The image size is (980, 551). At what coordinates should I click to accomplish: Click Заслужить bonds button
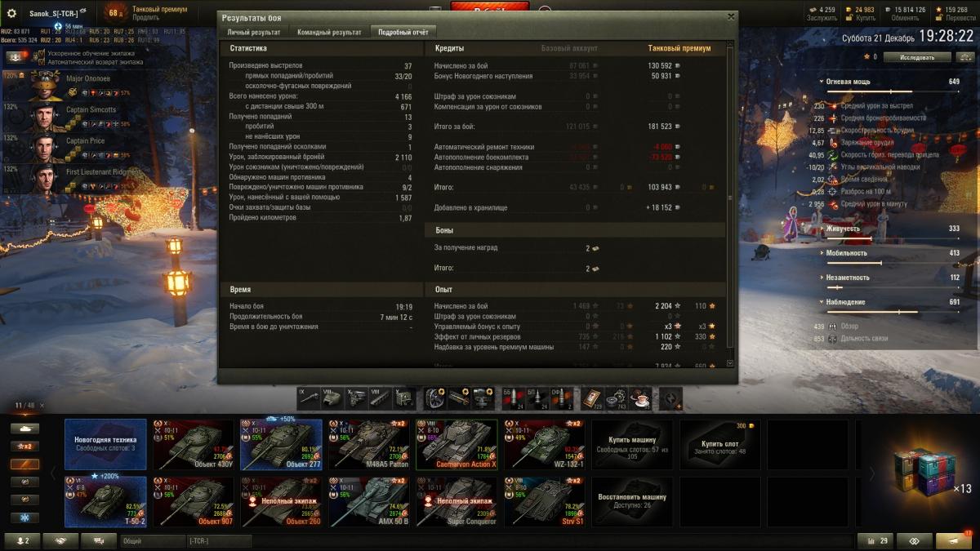coord(822,18)
